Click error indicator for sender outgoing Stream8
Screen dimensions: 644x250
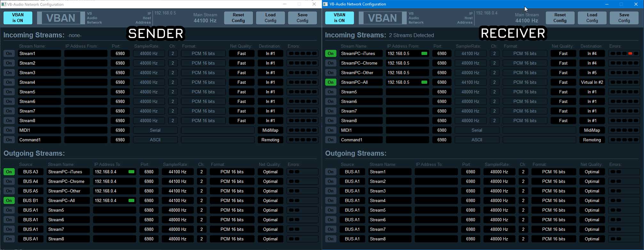point(302,239)
